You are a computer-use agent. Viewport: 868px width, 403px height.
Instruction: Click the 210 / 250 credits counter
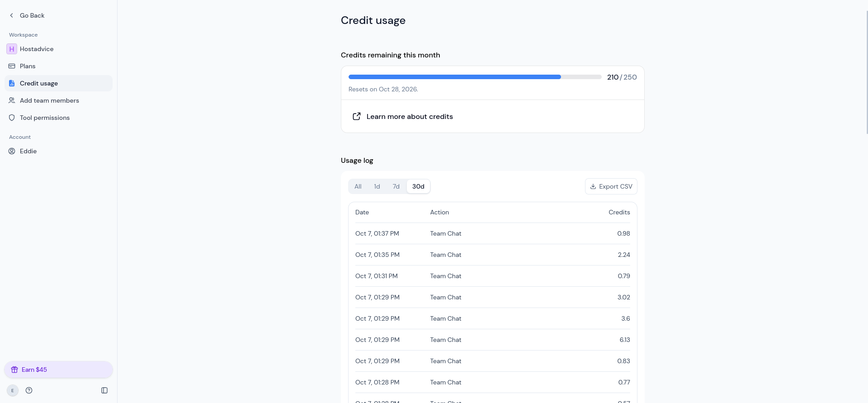coord(622,77)
